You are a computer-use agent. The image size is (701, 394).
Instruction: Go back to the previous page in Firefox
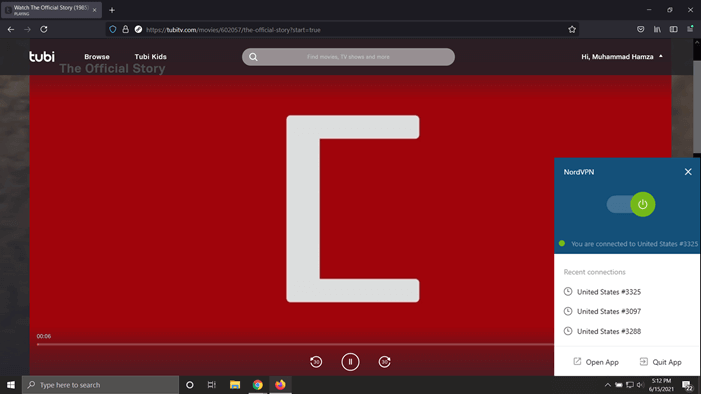click(x=11, y=30)
